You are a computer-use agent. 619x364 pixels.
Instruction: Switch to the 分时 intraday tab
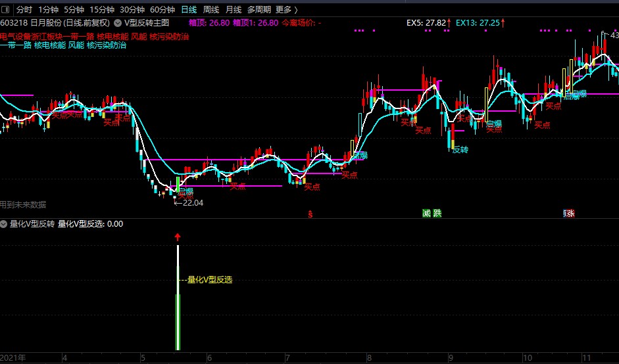(x=24, y=9)
